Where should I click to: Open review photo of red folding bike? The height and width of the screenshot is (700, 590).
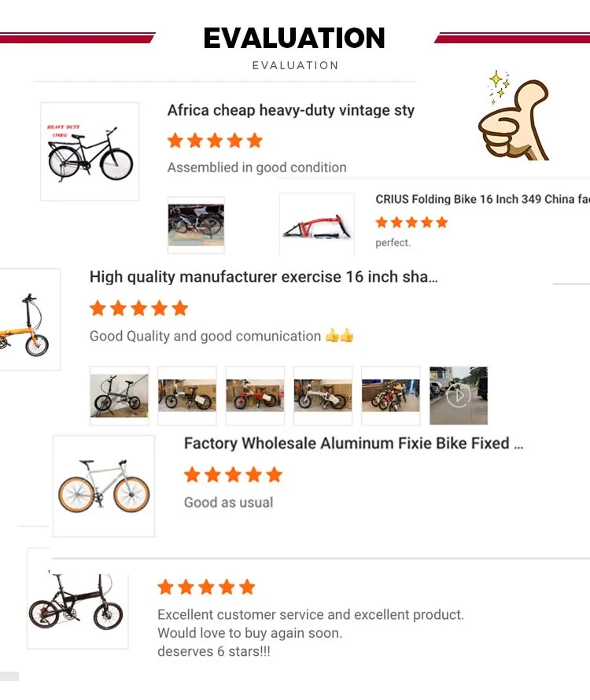(x=255, y=396)
